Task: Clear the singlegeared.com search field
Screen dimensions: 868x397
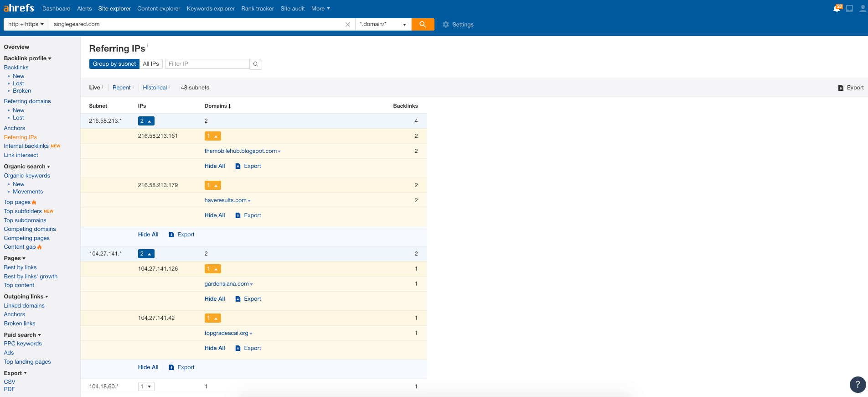Action: tap(348, 25)
